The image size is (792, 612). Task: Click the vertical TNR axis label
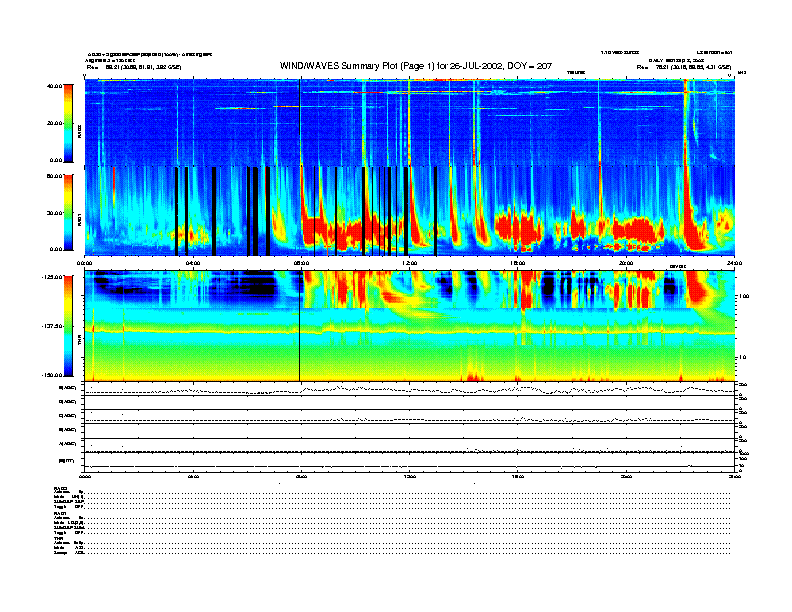point(79,342)
